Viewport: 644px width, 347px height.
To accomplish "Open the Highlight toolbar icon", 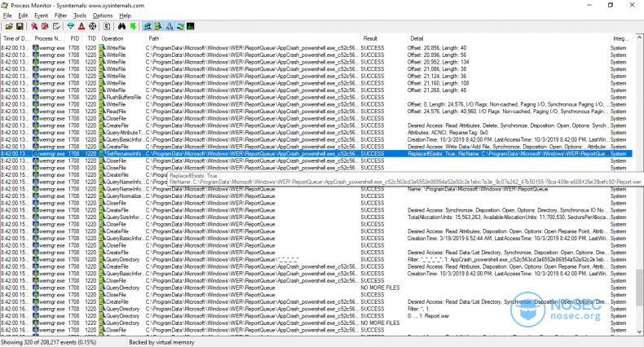I will 82,26.
